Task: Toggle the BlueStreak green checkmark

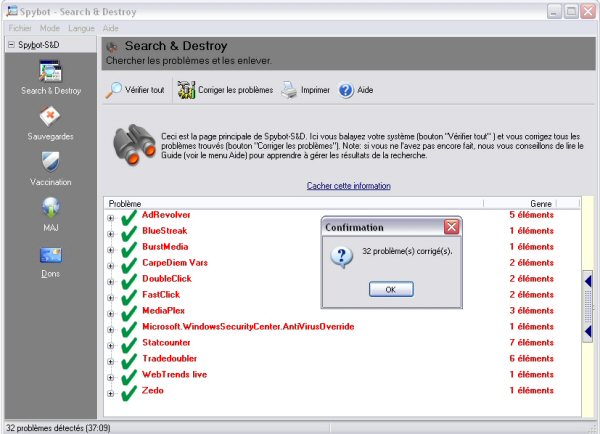Action: tap(129, 234)
